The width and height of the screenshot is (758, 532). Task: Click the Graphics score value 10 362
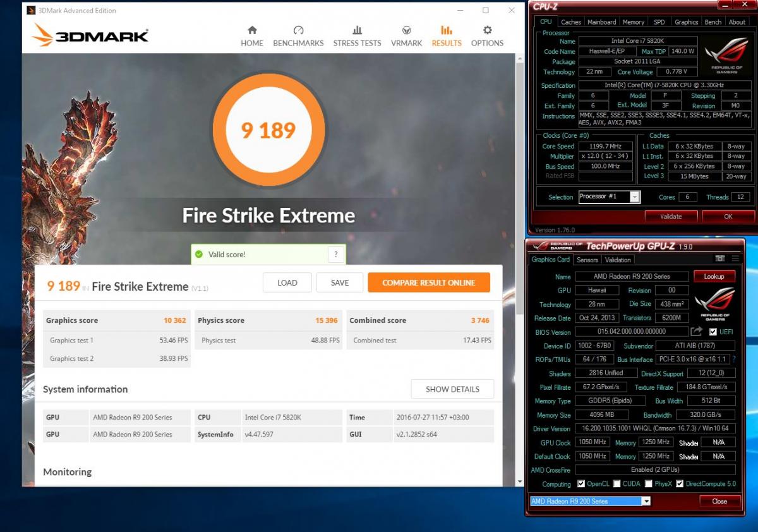click(175, 320)
